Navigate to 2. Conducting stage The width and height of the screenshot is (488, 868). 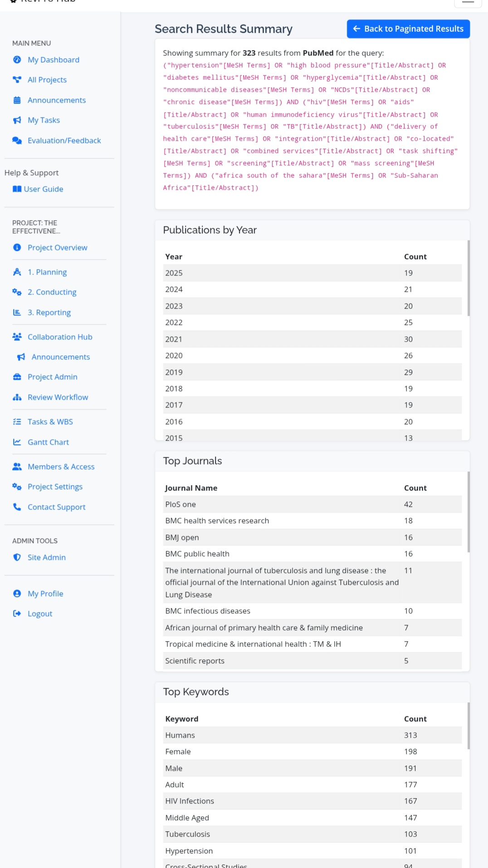[x=52, y=292]
